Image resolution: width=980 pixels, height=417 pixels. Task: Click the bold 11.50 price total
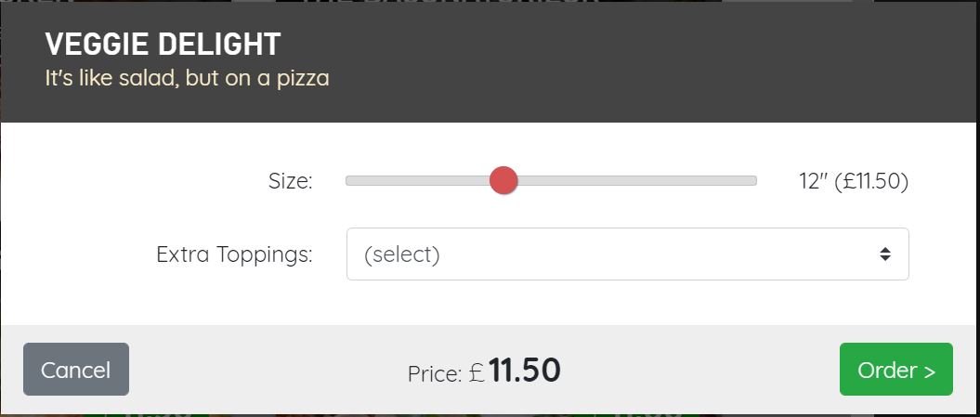[x=525, y=371]
